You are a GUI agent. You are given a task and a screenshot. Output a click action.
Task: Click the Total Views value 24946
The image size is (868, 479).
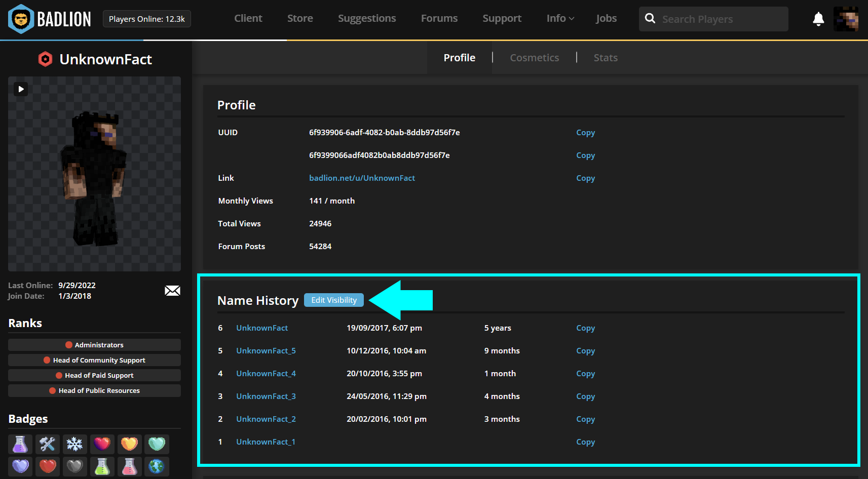[320, 223]
